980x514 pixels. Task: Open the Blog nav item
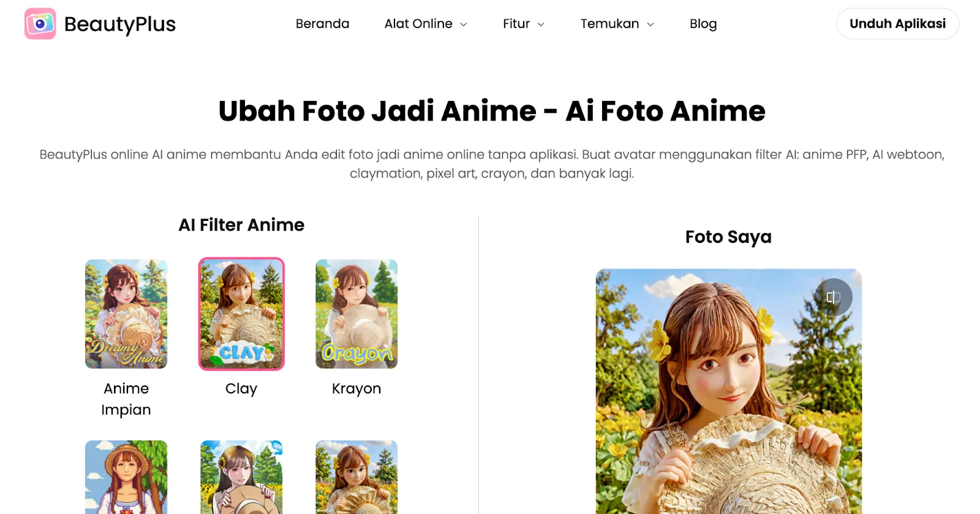pos(703,24)
